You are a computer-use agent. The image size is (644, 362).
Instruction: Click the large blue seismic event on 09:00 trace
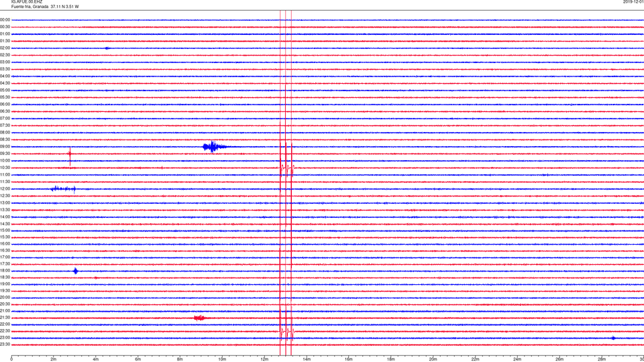[x=215, y=147]
